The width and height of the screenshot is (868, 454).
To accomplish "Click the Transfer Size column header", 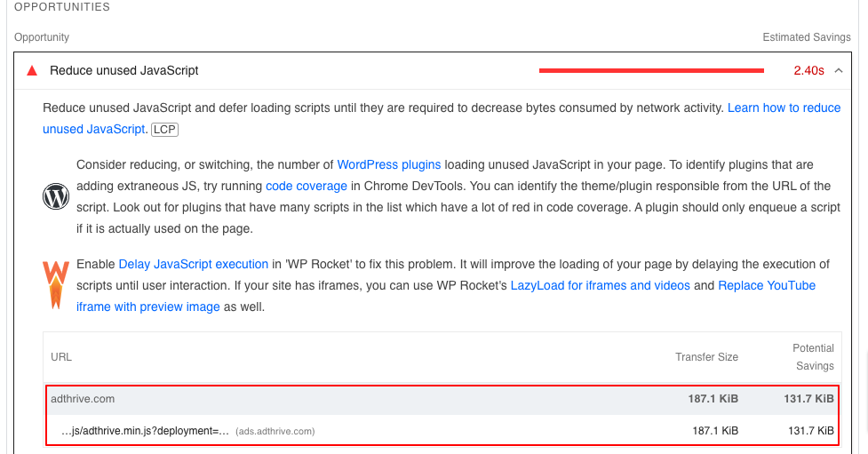I will 706,357.
